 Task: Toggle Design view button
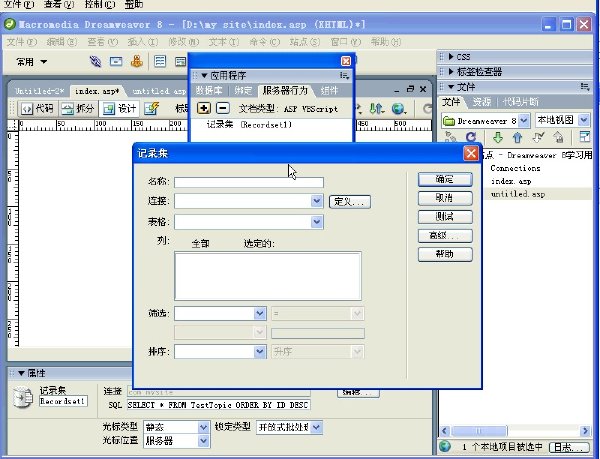(119, 109)
